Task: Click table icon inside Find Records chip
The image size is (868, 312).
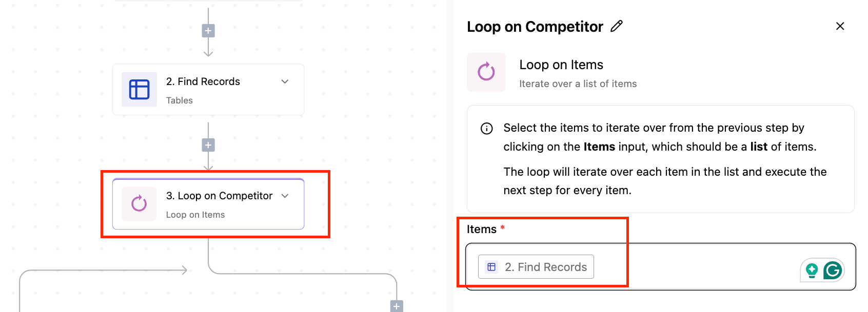Action: [x=491, y=267]
